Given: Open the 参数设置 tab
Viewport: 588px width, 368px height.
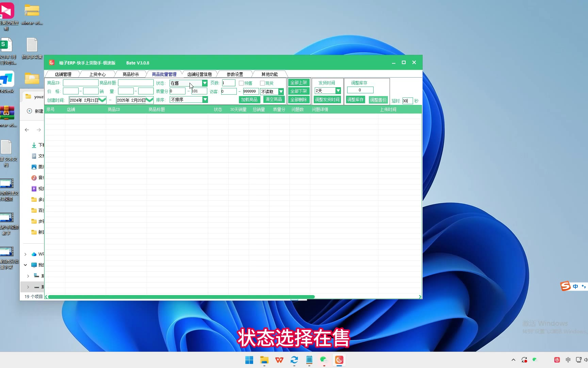Looking at the screenshot, I should [x=235, y=74].
